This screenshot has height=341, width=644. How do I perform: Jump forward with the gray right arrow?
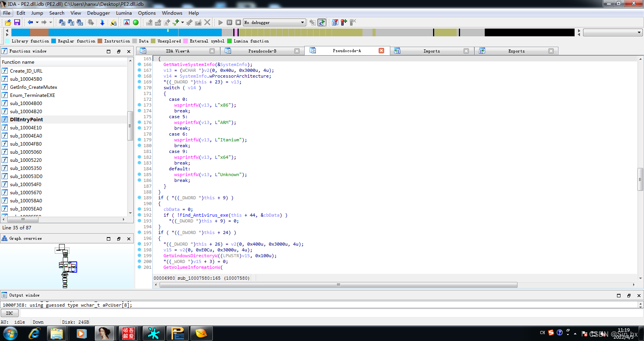[44, 22]
